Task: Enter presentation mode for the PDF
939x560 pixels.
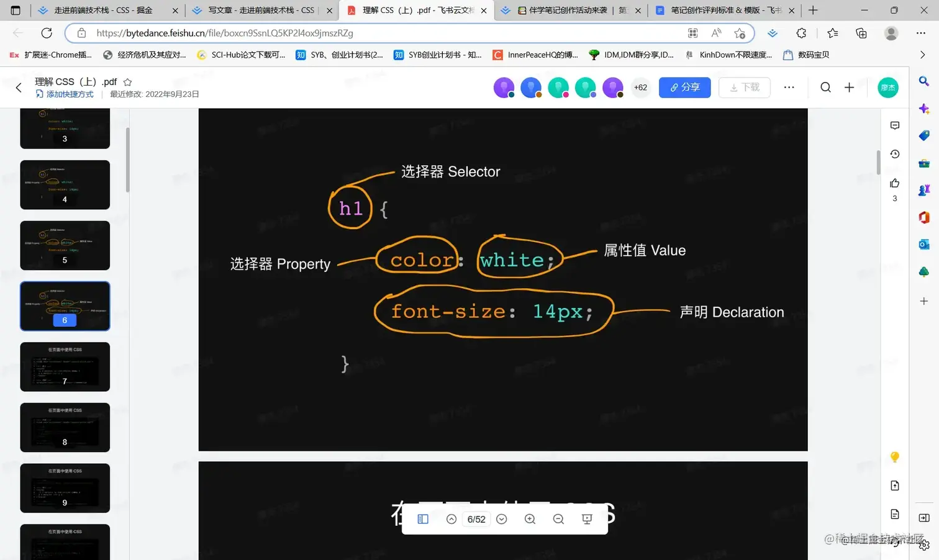Action: (587, 519)
